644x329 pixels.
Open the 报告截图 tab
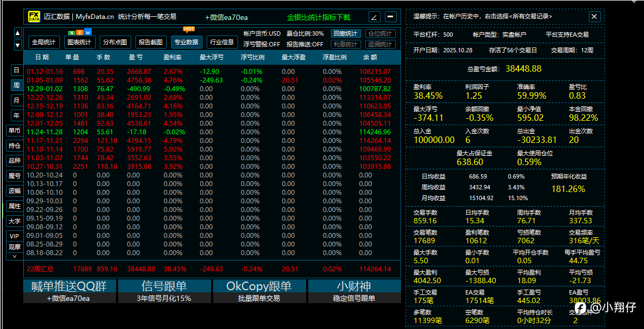(151, 42)
